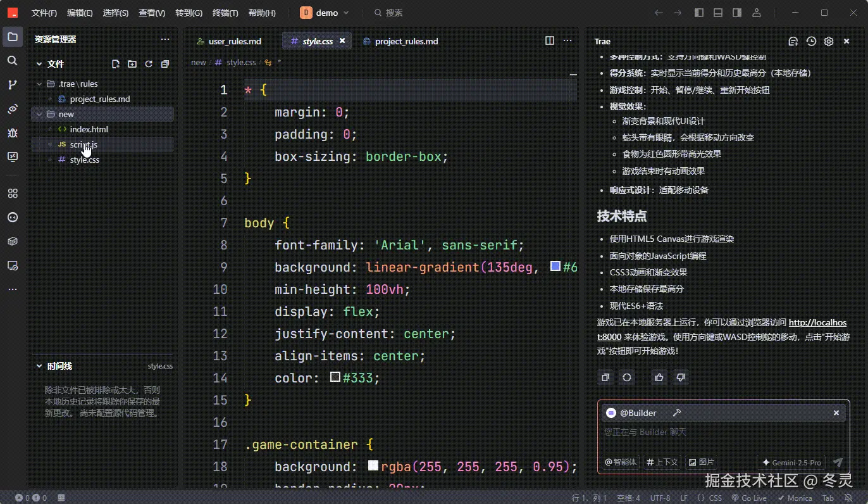Screen dimensions: 868x504
Task: Collapse all folders in explorer
Action: [165, 64]
